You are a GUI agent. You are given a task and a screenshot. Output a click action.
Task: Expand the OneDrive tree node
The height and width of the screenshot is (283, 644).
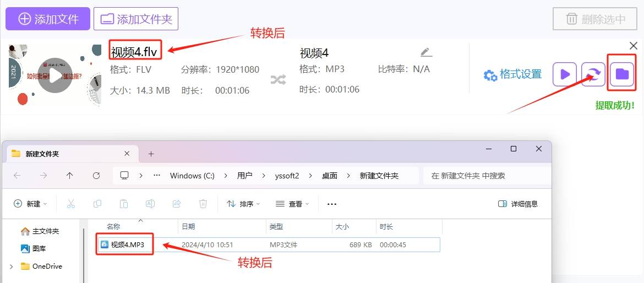point(11,266)
